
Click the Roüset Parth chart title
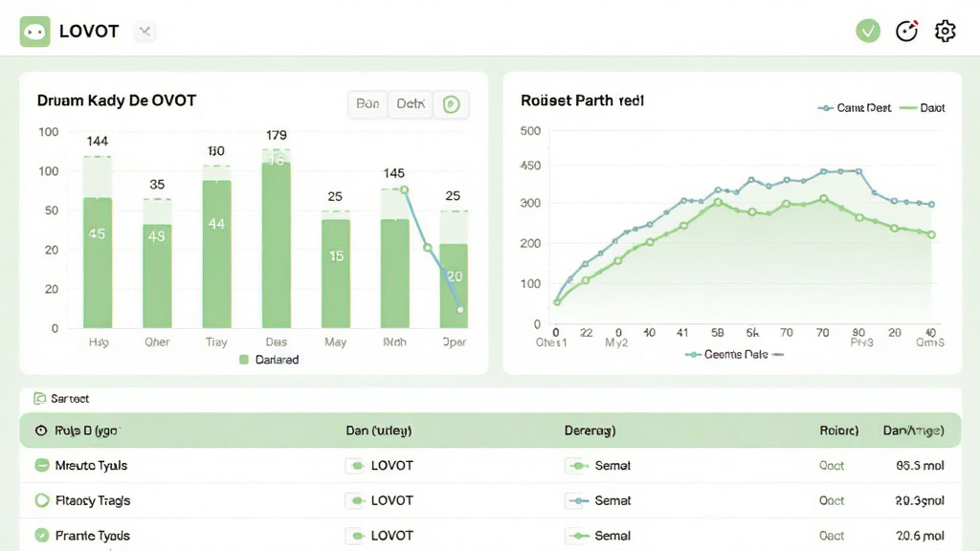[x=582, y=100]
